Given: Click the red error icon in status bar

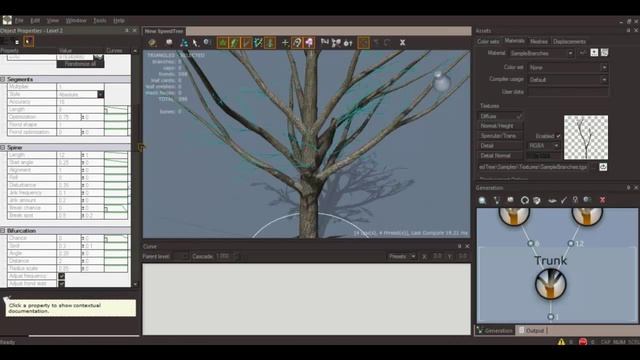Looking at the screenshot, I should [583, 342].
